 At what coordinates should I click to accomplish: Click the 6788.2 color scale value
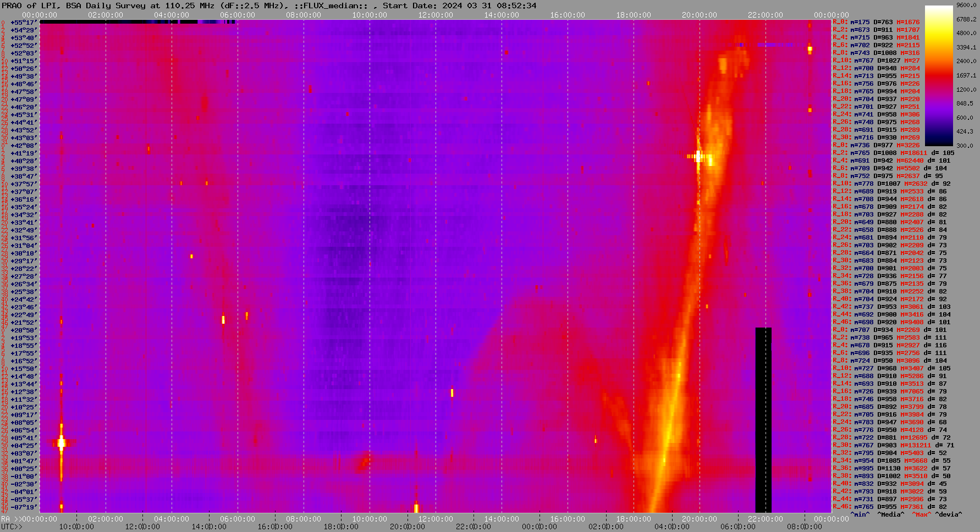coord(966,19)
